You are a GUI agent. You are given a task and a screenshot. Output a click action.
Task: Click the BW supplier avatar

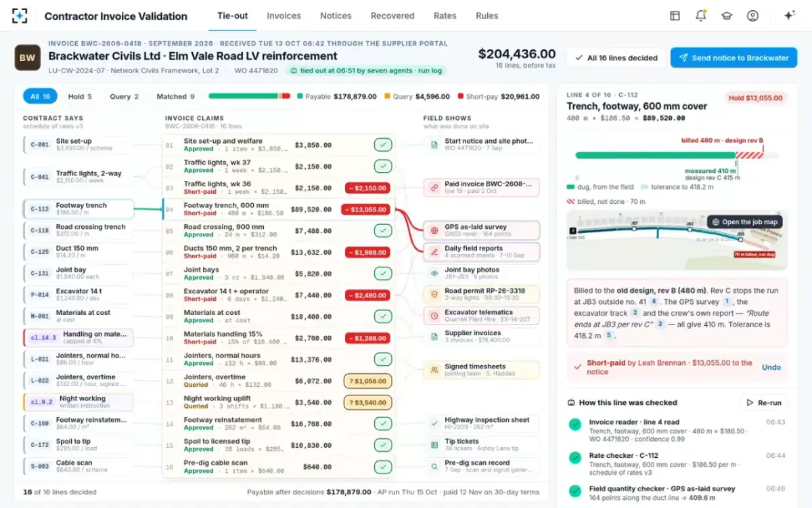tap(28, 58)
